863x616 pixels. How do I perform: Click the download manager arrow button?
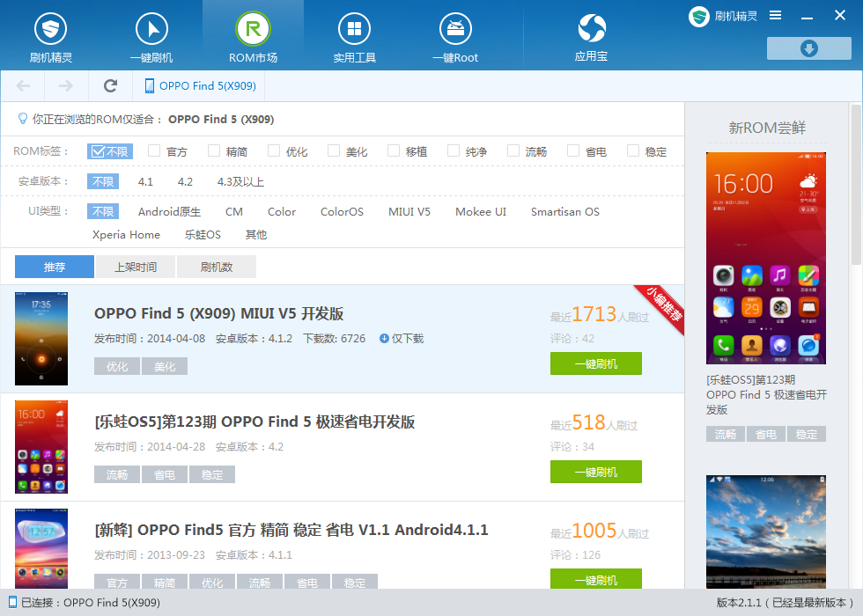[809, 48]
